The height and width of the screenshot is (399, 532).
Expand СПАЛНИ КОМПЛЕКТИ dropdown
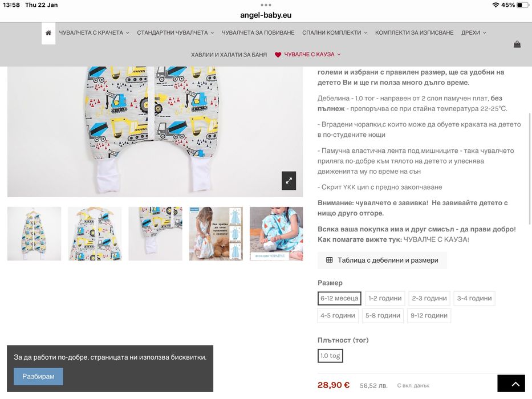click(x=335, y=33)
